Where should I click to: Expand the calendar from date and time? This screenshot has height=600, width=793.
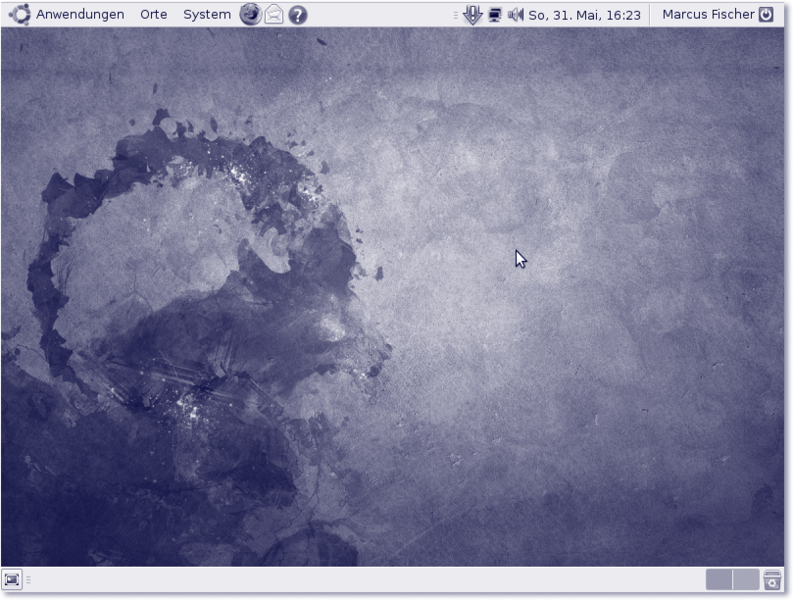click(584, 15)
